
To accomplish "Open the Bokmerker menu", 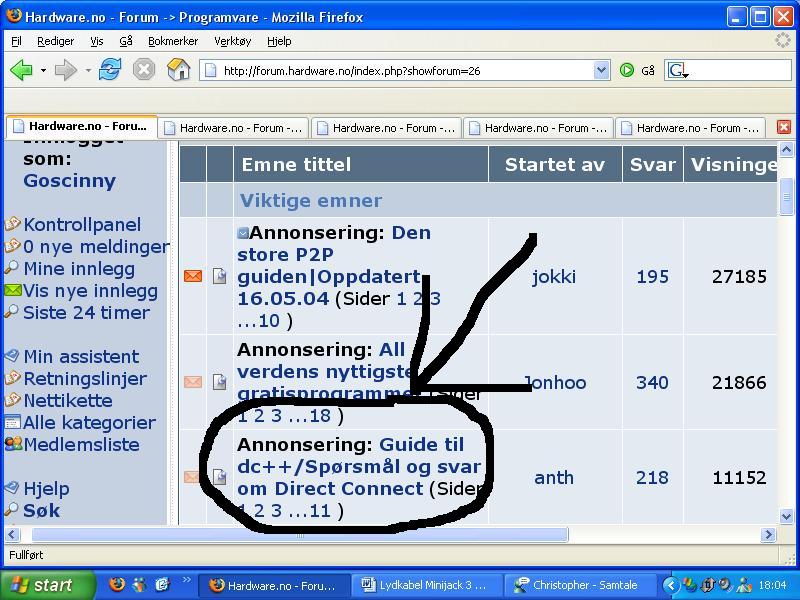I will pos(173,41).
